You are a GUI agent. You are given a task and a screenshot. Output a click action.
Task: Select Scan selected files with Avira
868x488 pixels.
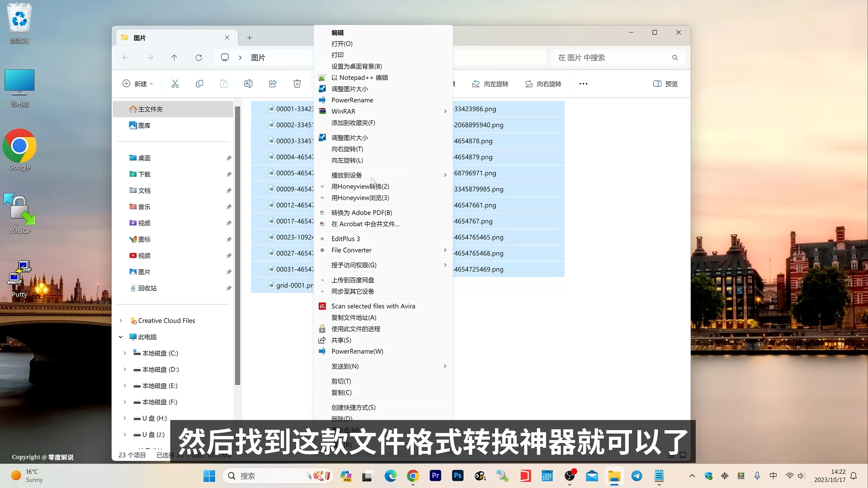(x=373, y=306)
